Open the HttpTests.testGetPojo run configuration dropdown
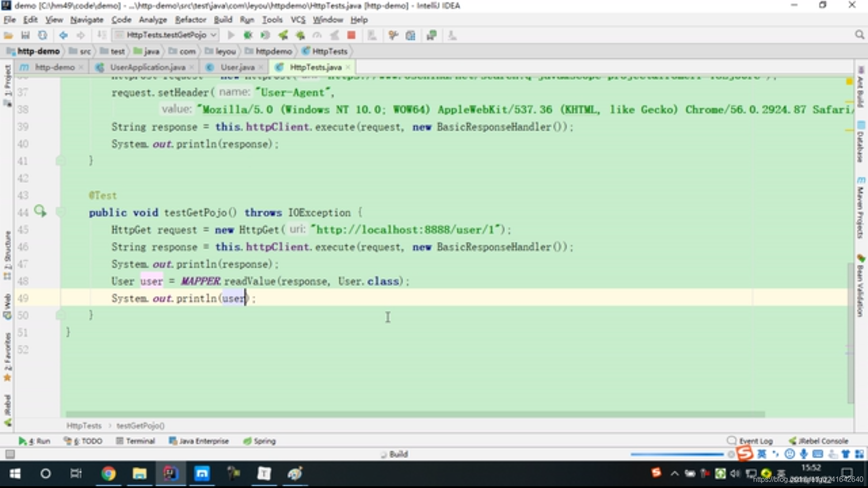 [x=165, y=35]
